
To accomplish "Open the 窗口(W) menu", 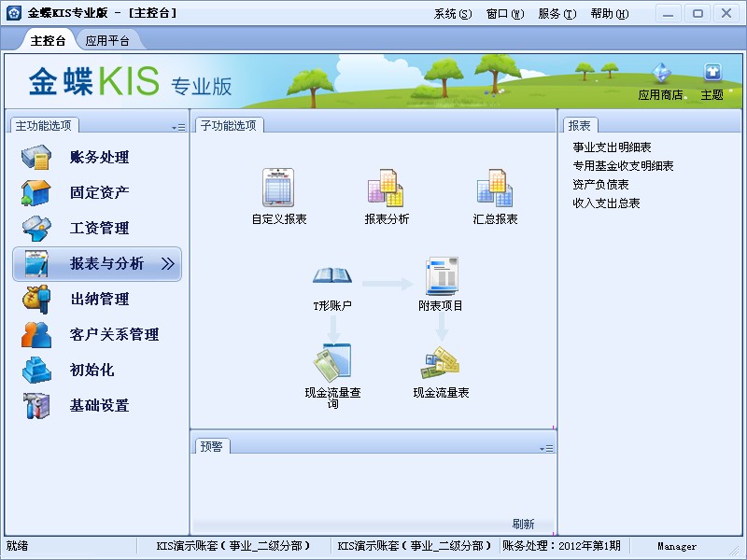I will pyautogui.click(x=505, y=14).
